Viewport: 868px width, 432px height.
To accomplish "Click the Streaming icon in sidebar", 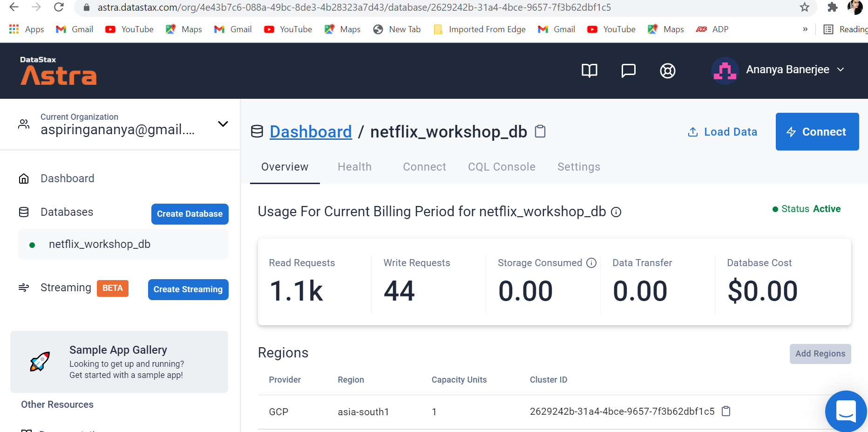I will point(23,288).
